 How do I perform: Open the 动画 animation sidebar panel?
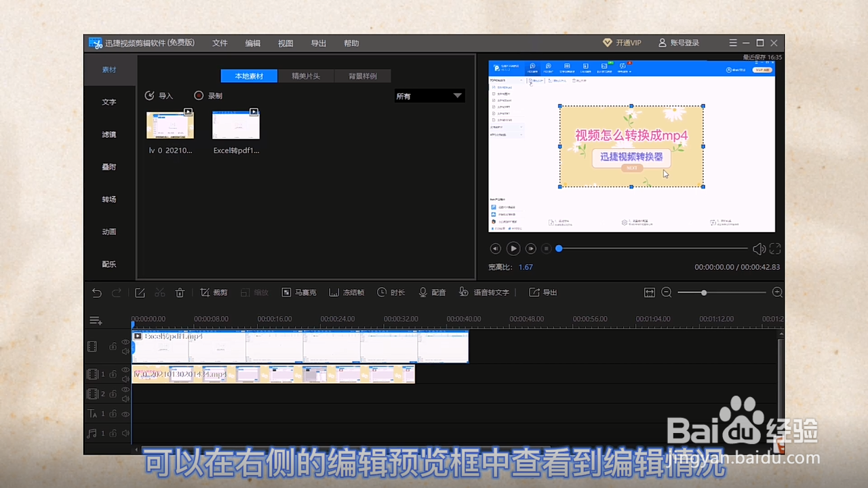(x=109, y=231)
